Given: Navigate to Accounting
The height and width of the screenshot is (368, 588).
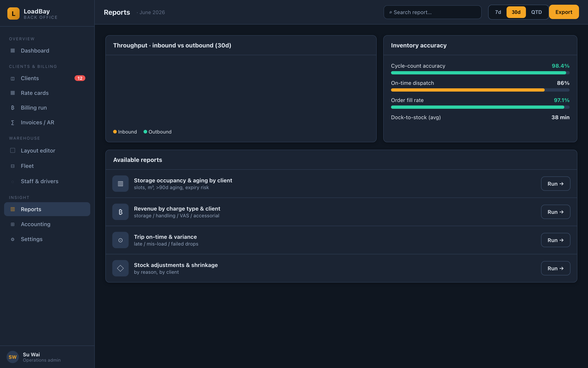Looking at the screenshot, I should (47, 224).
